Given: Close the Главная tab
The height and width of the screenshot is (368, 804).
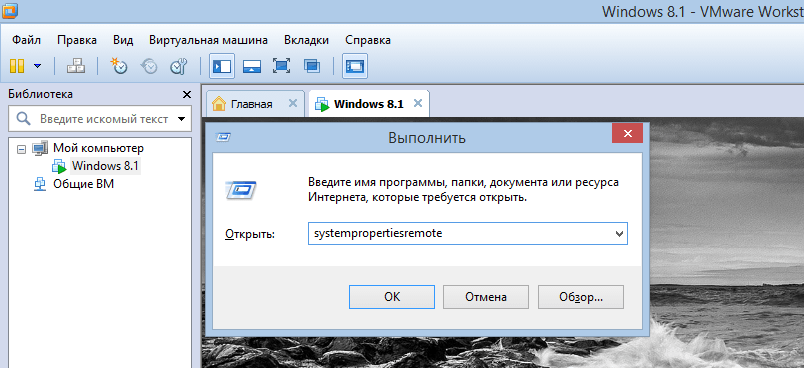Looking at the screenshot, I should [293, 103].
